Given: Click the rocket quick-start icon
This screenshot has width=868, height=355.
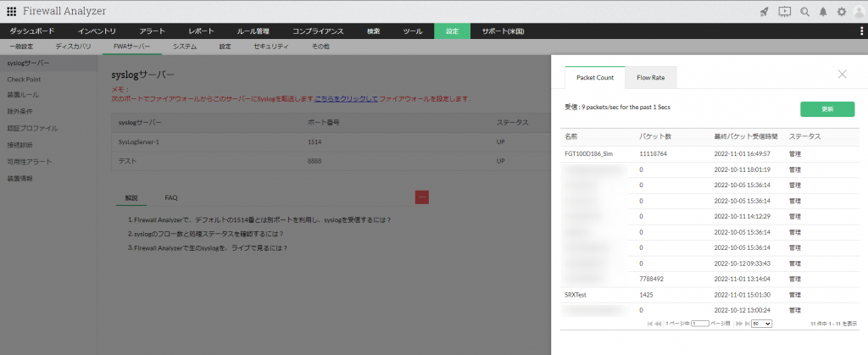Looking at the screenshot, I should pyautogui.click(x=764, y=11).
